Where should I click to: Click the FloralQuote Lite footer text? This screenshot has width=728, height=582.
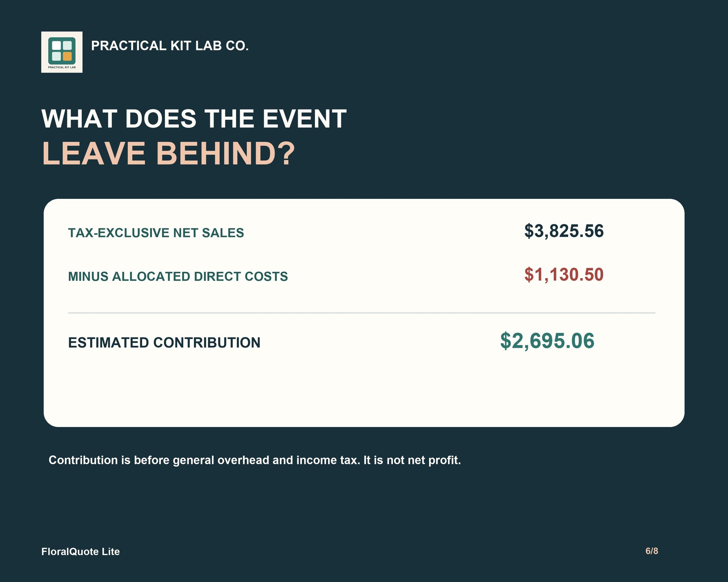[x=80, y=552]
